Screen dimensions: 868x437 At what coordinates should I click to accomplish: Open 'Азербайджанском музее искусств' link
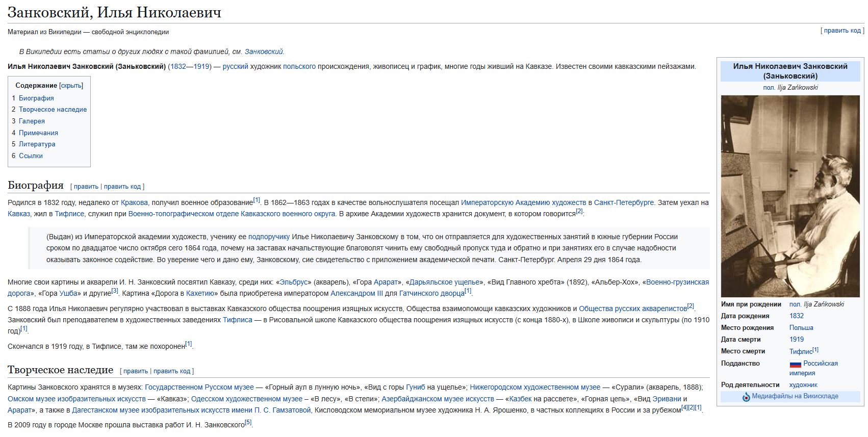(438, 399)
